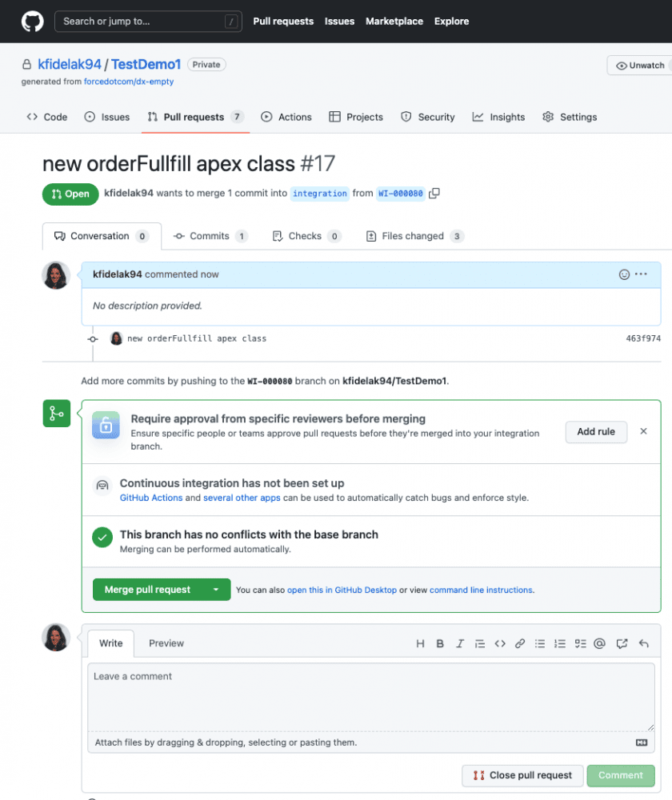The height and width of the screenshot is (800, 672).
Task: Expand the merge method dropdown arrow
Action: point(216,590)
